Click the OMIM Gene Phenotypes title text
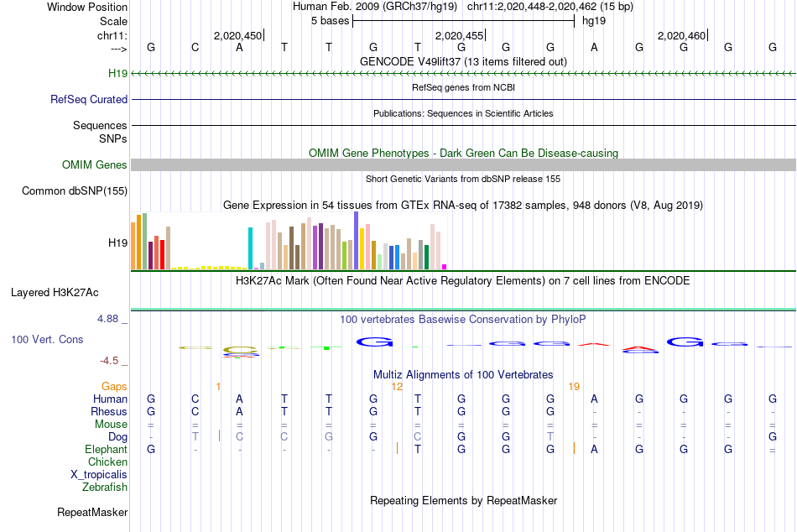Viewport: 797px width, 532px height. (463, 153)
